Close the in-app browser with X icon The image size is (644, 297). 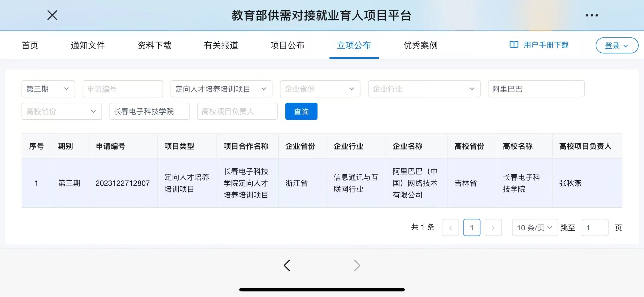[x=52, y=15]
